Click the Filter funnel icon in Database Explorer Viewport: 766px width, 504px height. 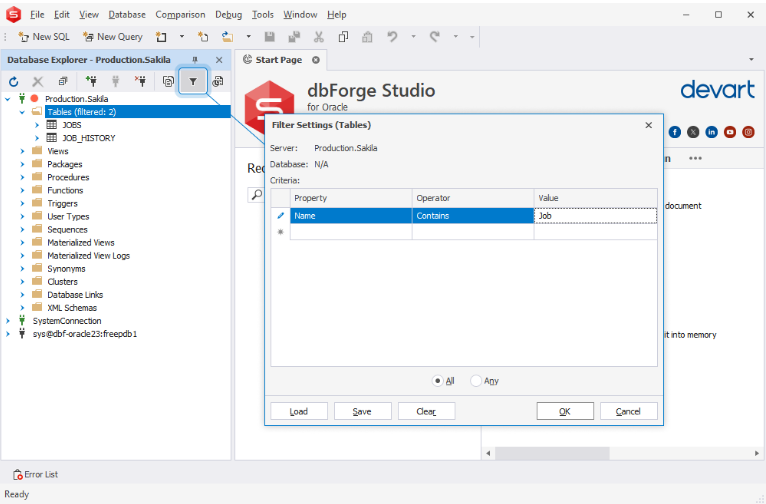point(193,82)
